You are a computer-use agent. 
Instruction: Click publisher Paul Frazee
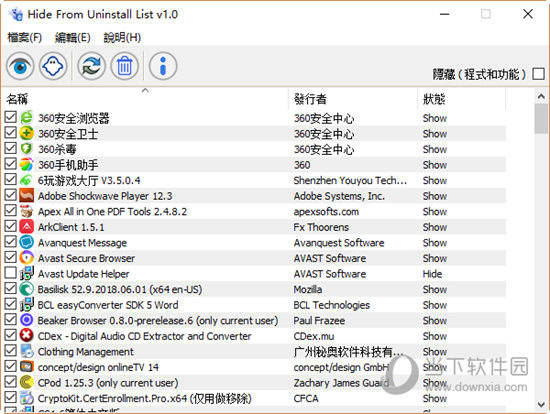click(x=319, y=320)
